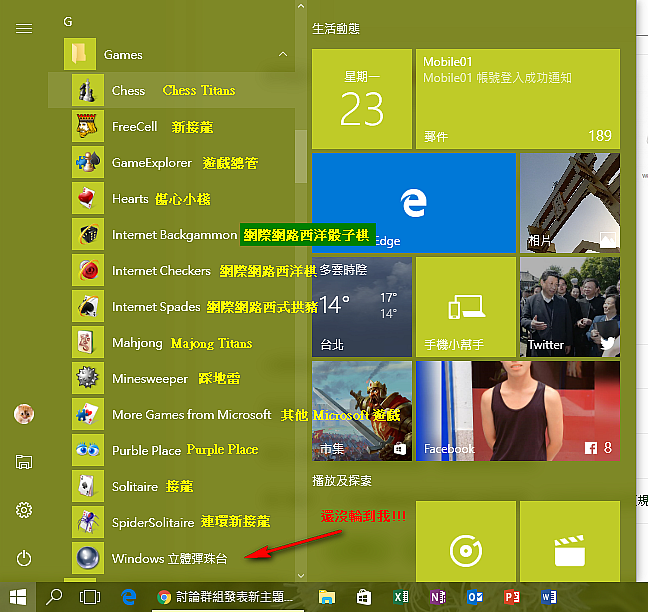Open the Phone Companion tile

click(x=466, y=307)
